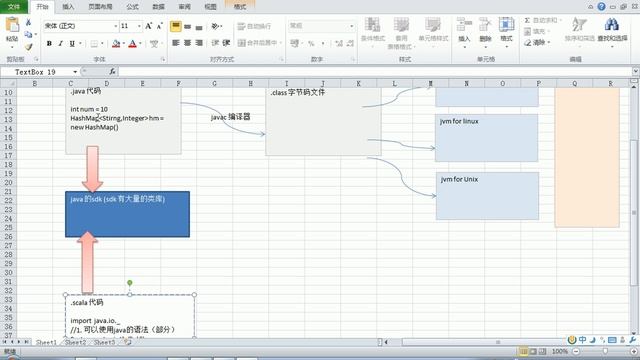This screenshot has height=360, width=640.
Task: Click the zoom out minus button
Action: 576,351
